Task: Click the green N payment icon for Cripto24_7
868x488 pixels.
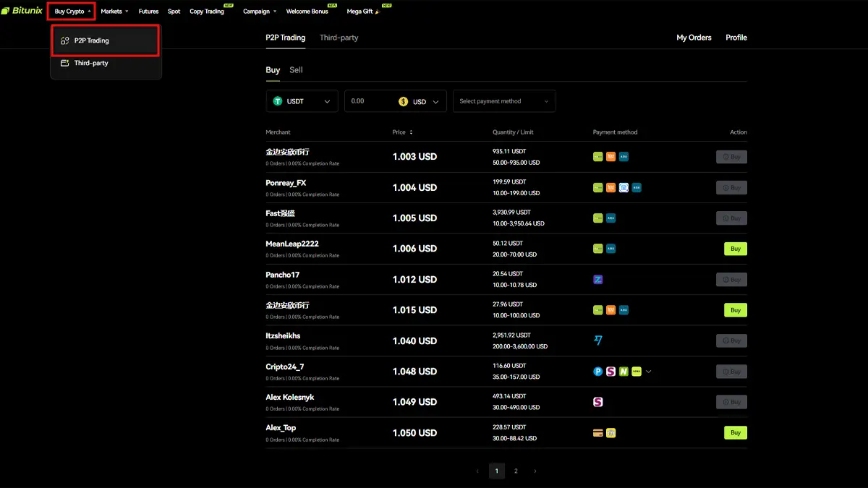Action: point(624,372)
